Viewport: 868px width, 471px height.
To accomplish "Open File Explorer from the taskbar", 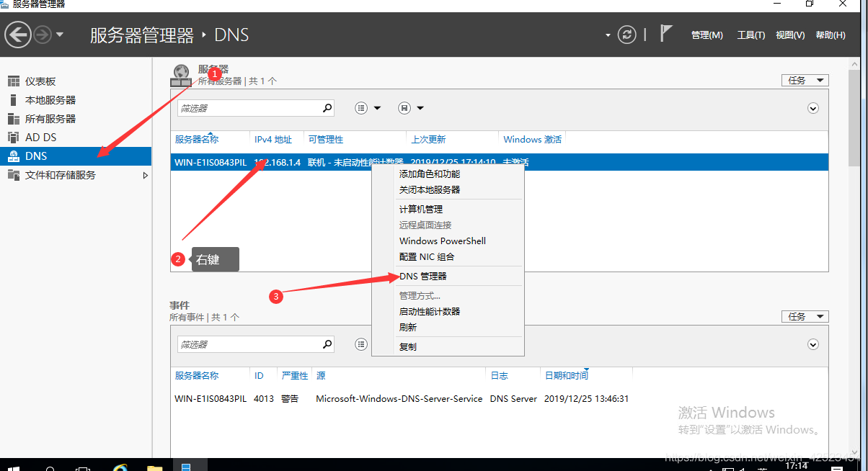I will (154, 467).
